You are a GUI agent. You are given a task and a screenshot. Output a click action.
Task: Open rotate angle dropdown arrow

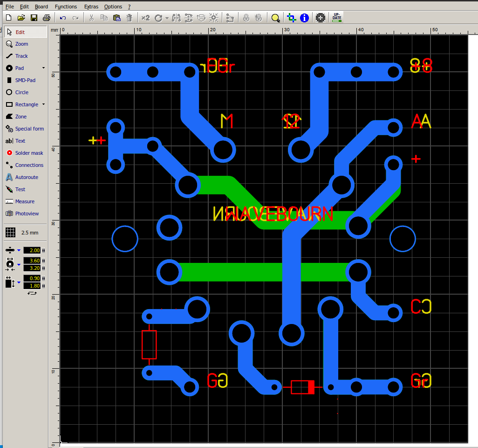(x=167, y=18)
